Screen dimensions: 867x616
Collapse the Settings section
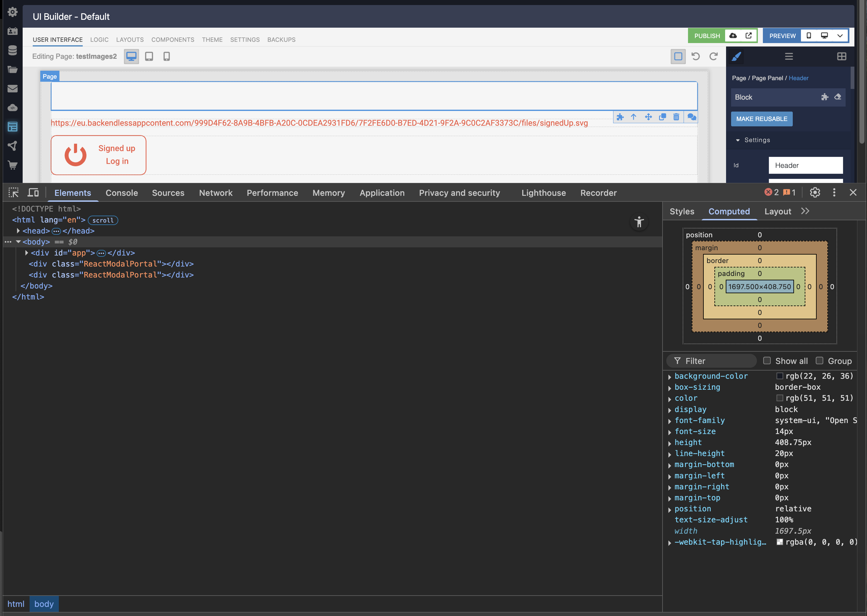point(738,140)
